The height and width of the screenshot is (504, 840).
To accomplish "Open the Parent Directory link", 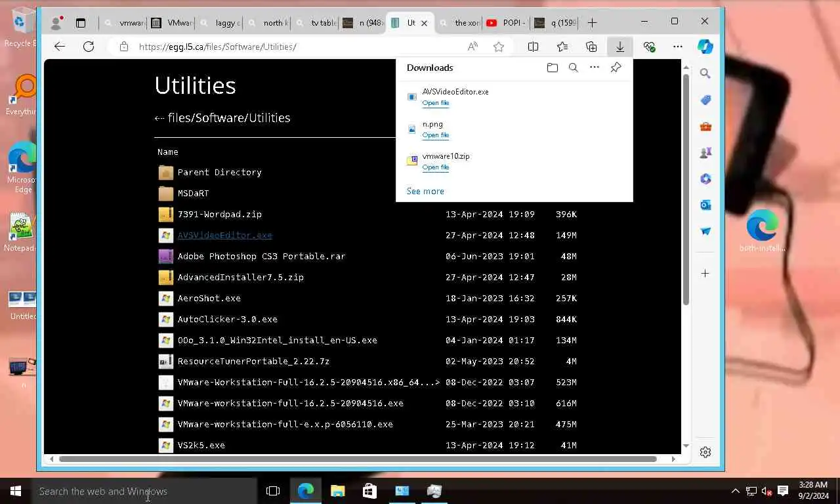I will click(x=219, y=172).
